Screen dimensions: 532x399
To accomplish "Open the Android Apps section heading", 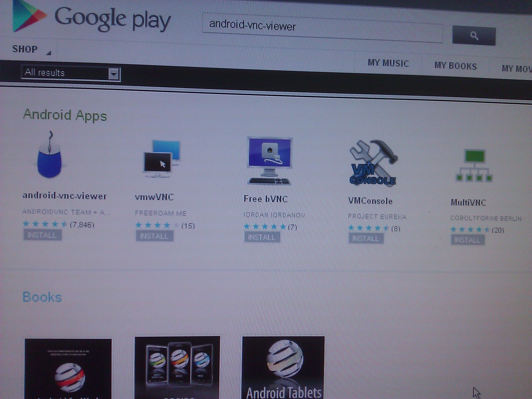I will click(x=65, y=115).
